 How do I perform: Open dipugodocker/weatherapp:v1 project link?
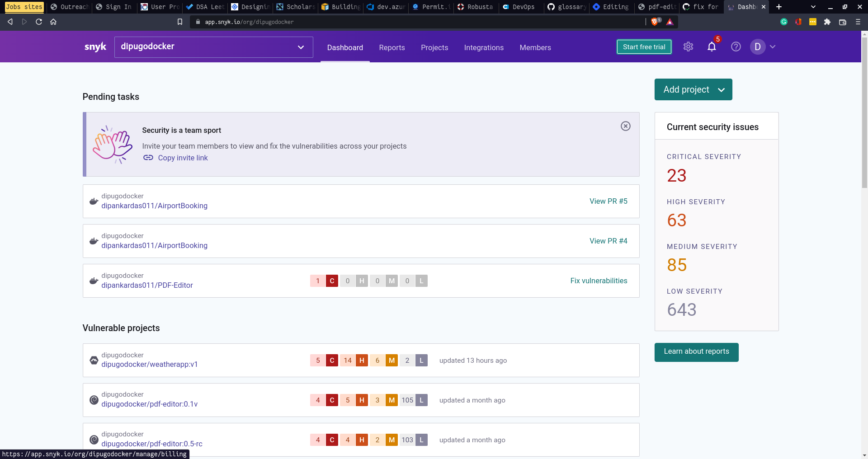click(x=150, y=364)
